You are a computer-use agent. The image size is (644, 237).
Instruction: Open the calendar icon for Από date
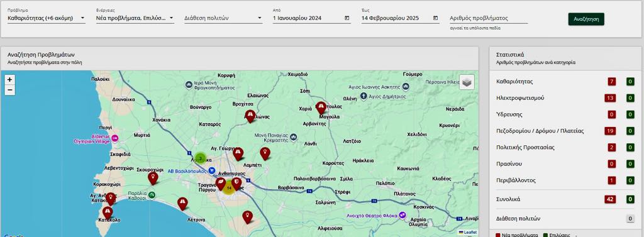347,18
